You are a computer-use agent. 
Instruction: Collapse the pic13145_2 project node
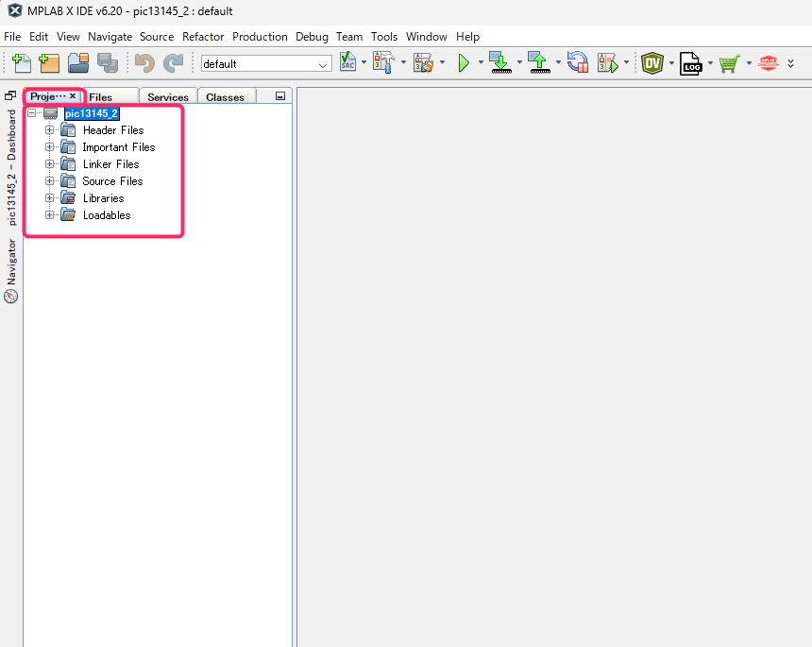pyautogui.click(x=33, y=113)
